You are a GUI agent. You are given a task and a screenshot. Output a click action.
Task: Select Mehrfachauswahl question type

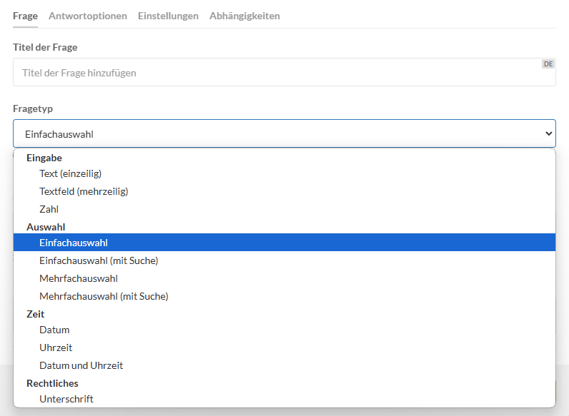pos(284,278)
